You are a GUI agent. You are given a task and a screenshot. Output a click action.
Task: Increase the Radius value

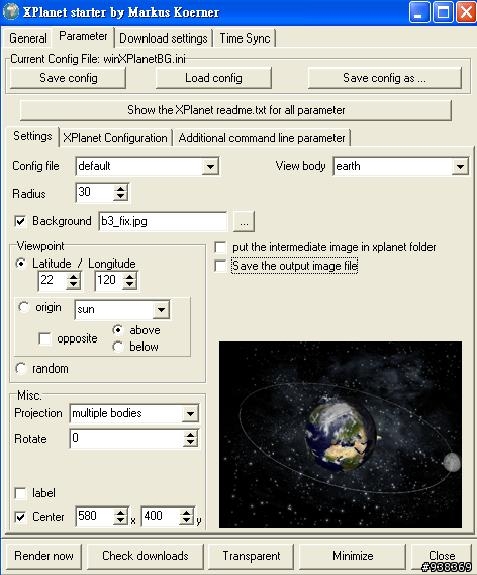click(120, 189)
